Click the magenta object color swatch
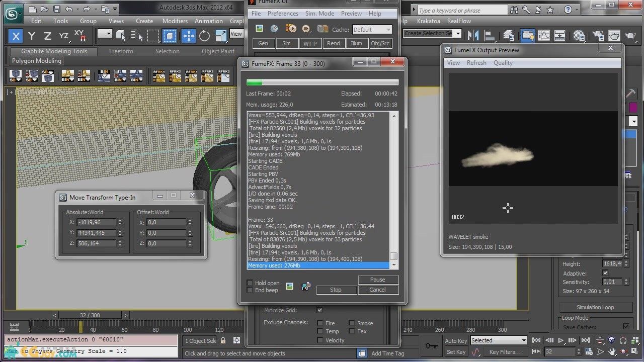The width and height of the screenshot is (644, 362). click(x=633, y=107)
